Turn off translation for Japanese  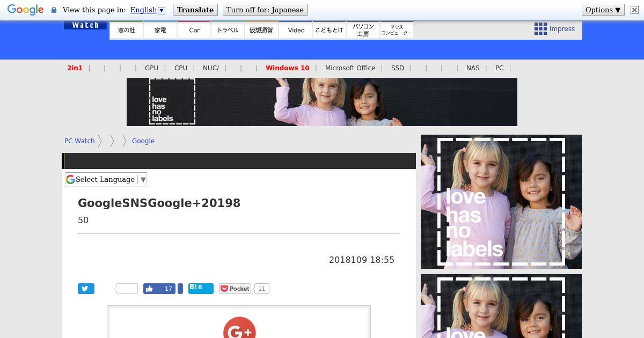pos(265,10)
